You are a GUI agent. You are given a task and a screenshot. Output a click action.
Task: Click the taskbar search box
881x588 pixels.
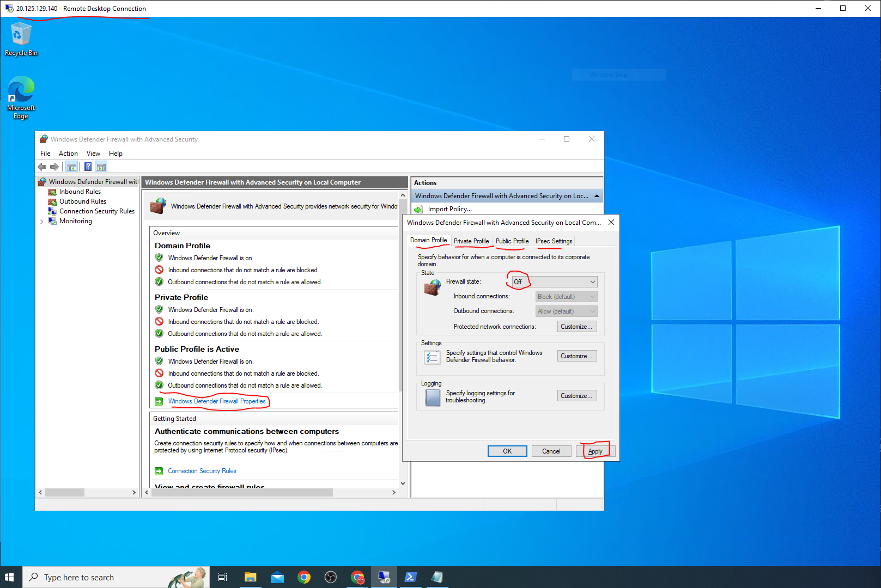(x=116, y=577)
